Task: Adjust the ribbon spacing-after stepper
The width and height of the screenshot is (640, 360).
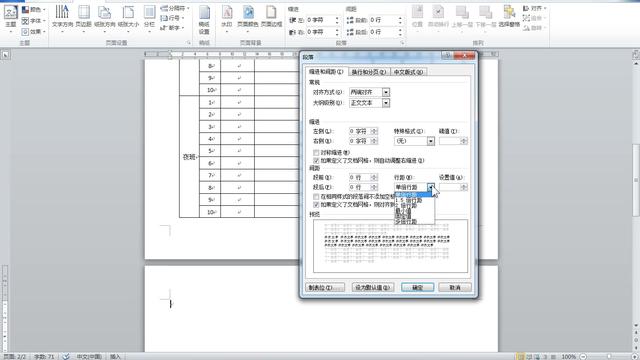Action: pos(400,32)
